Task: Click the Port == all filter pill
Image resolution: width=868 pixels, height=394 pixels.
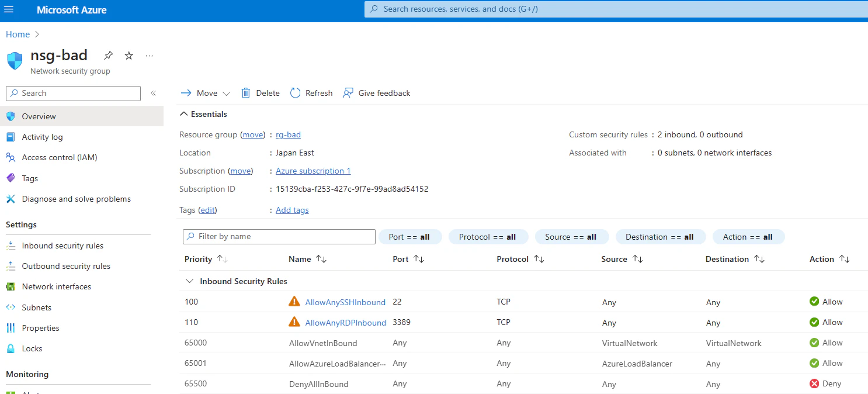Action: 409,237
